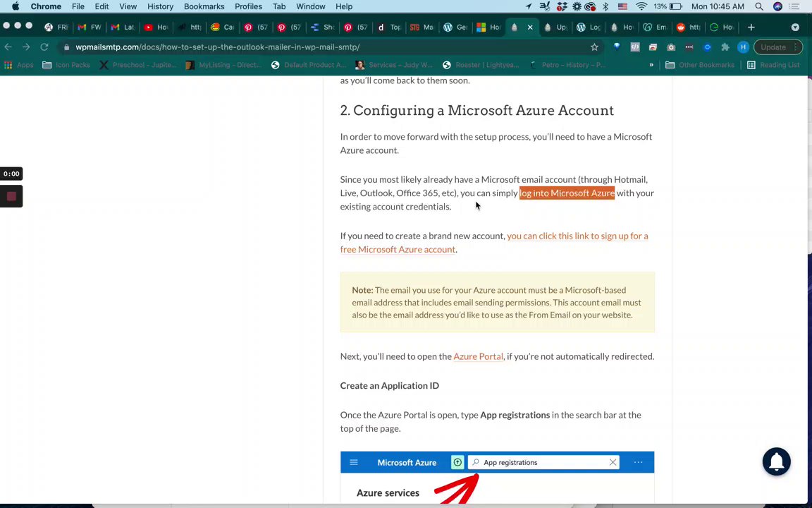Click the blue circular C extension icon
812x508 pixels.
coord(707,47)
